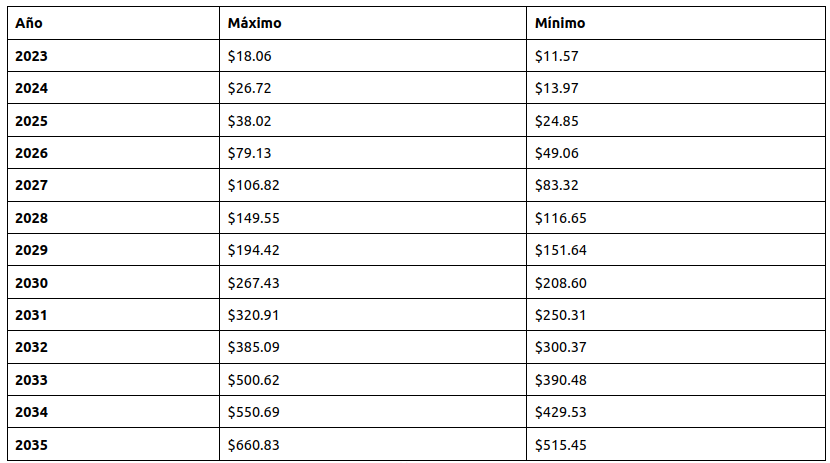Click the $11.57 minimum value
Viewport: 830px width, 463px height.
(557, 56)
